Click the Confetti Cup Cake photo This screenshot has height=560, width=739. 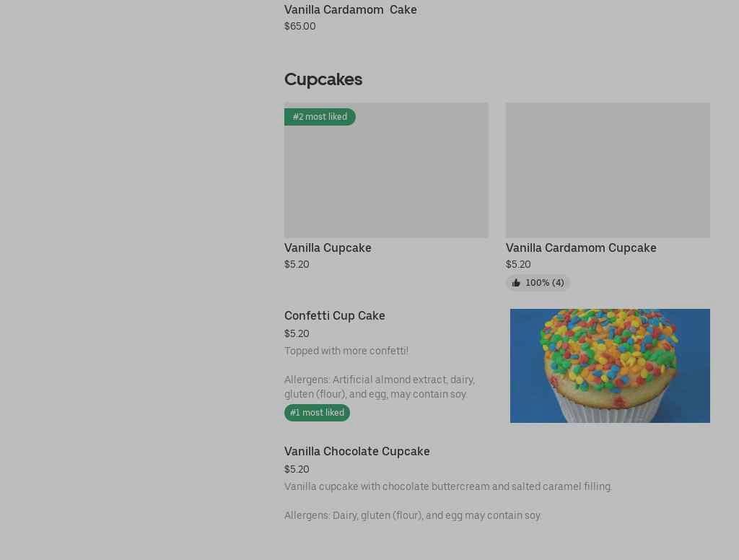coord(610,366)
